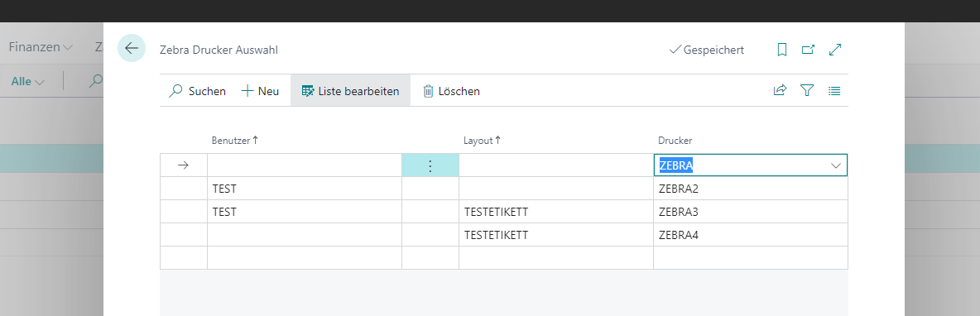
Task: Expand the Drucker dropdown arrow
Action: (836, 165)
